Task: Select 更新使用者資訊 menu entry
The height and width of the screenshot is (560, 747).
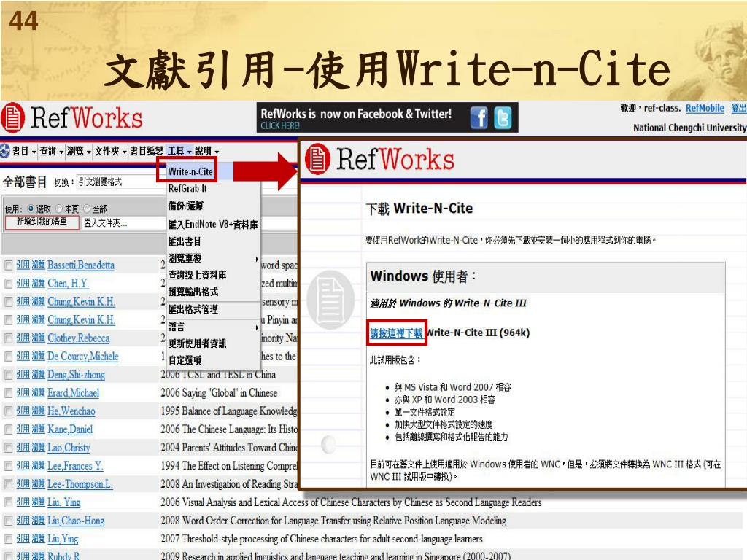Action: click(197, 343)
